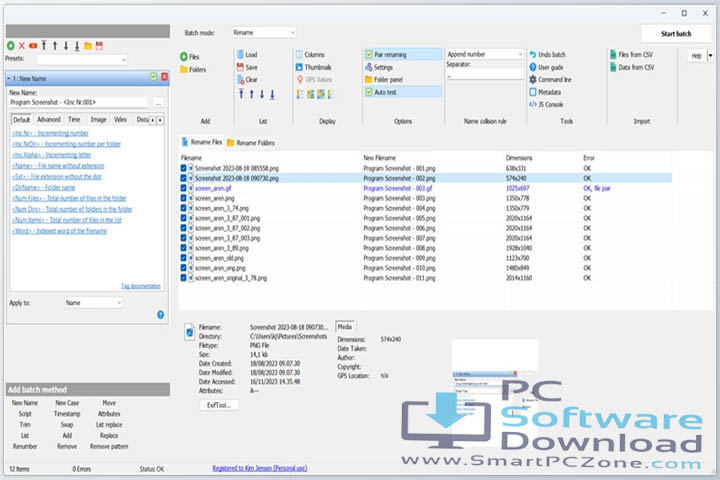Uncheck Screenshot 2023-08-18 085558.png file
Viewport: 720px width, 480px height.
(x=183, y=168)
